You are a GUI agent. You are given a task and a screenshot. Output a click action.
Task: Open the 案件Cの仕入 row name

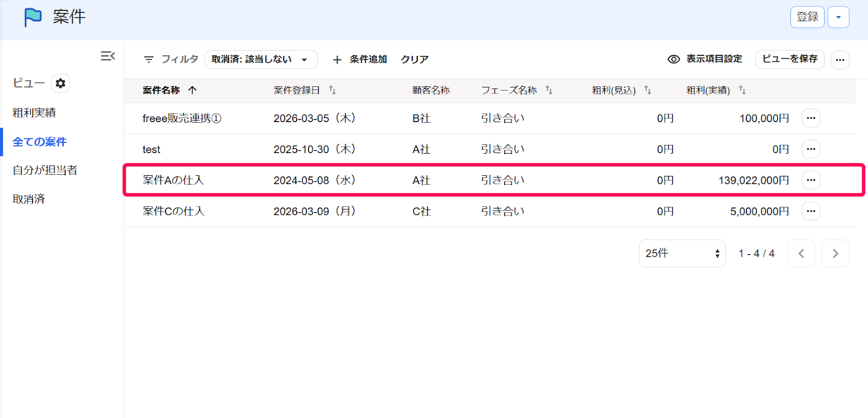(x=174, y=211)
